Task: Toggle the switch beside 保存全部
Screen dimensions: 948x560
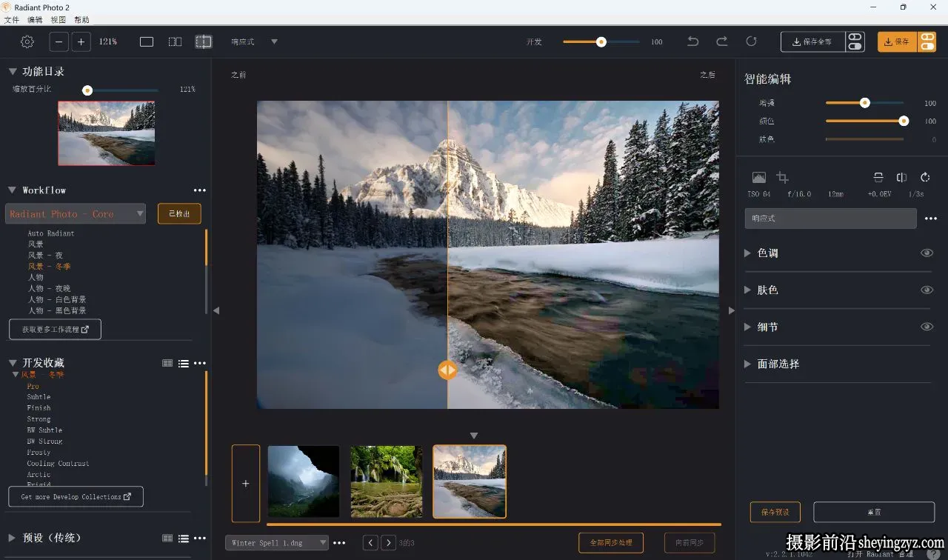Action: [855, 41]
